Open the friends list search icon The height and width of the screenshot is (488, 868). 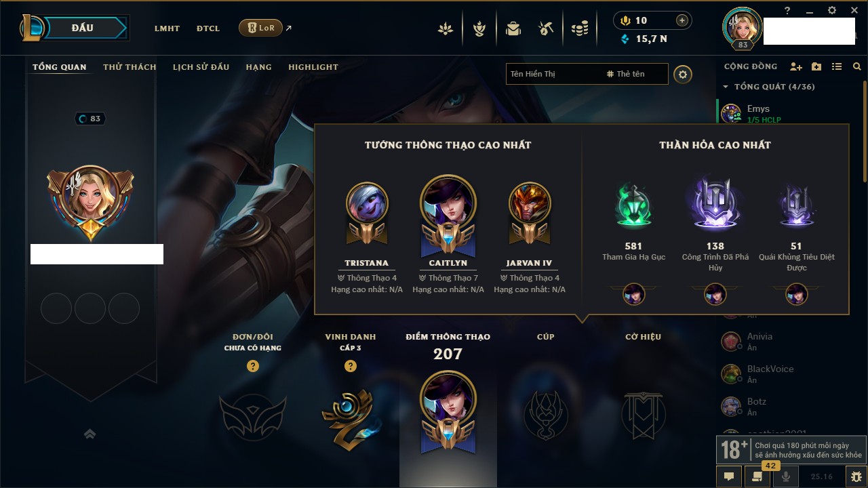click(857, 66)
